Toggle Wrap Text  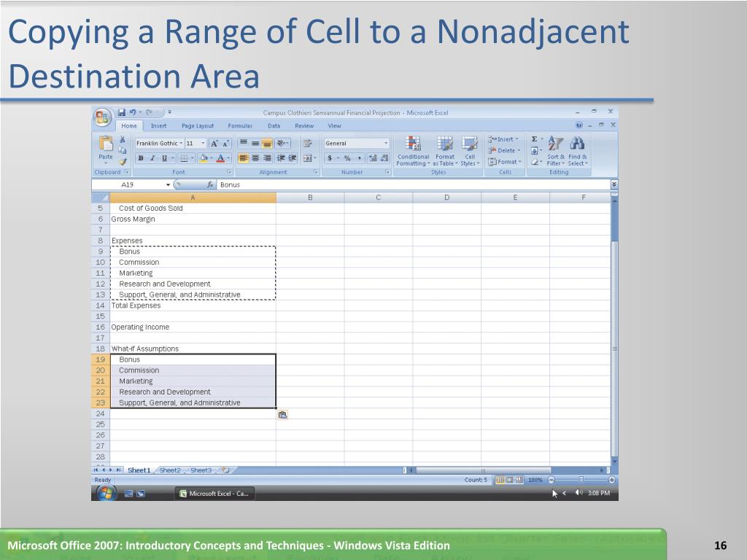[308, 143]
